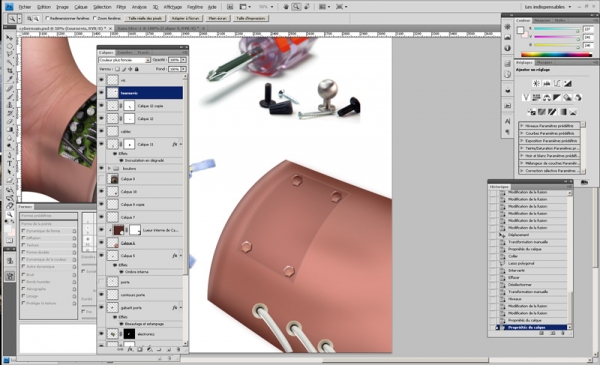The image size is (600, 365).
Task: Toggle Zoom fenêtres checkbox
Action: coord(95,18)
